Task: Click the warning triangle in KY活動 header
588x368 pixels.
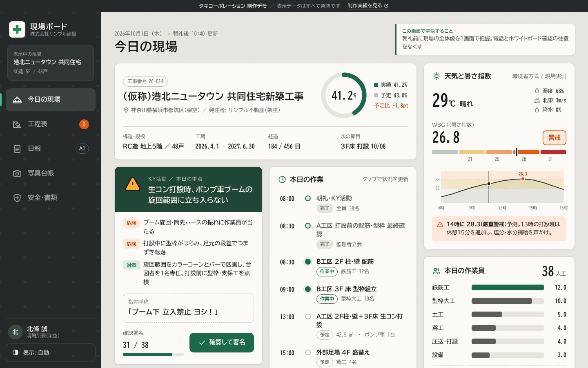Action: tap(133, 184)
